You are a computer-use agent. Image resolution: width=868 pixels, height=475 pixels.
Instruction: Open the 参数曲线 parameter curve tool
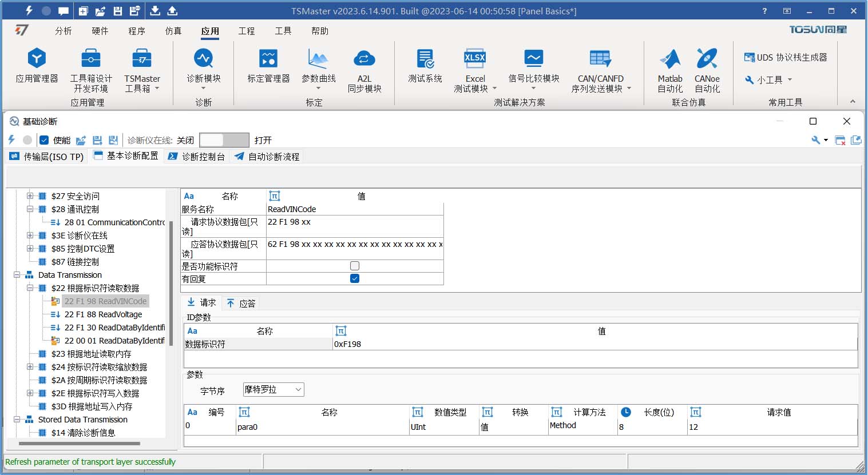(x=318, y=69)
